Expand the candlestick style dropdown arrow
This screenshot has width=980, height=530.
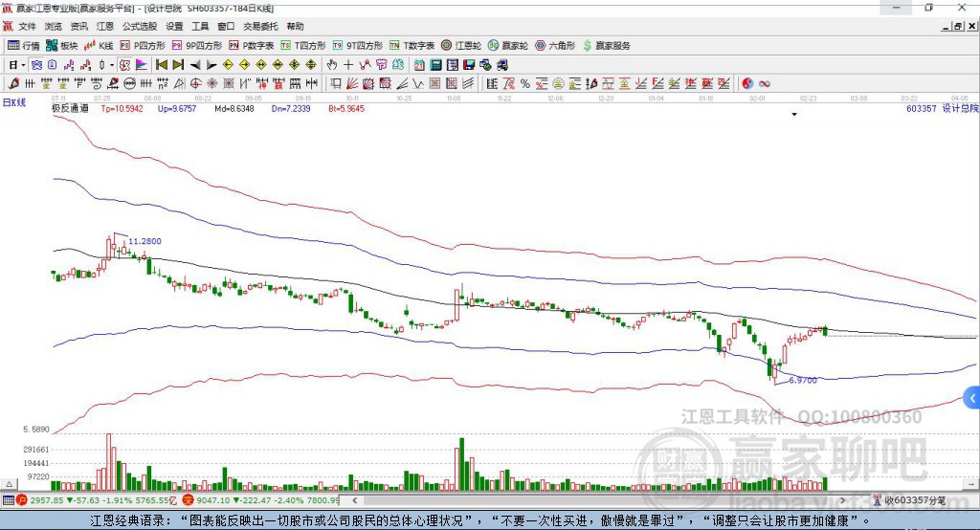[x=112, y=65]
